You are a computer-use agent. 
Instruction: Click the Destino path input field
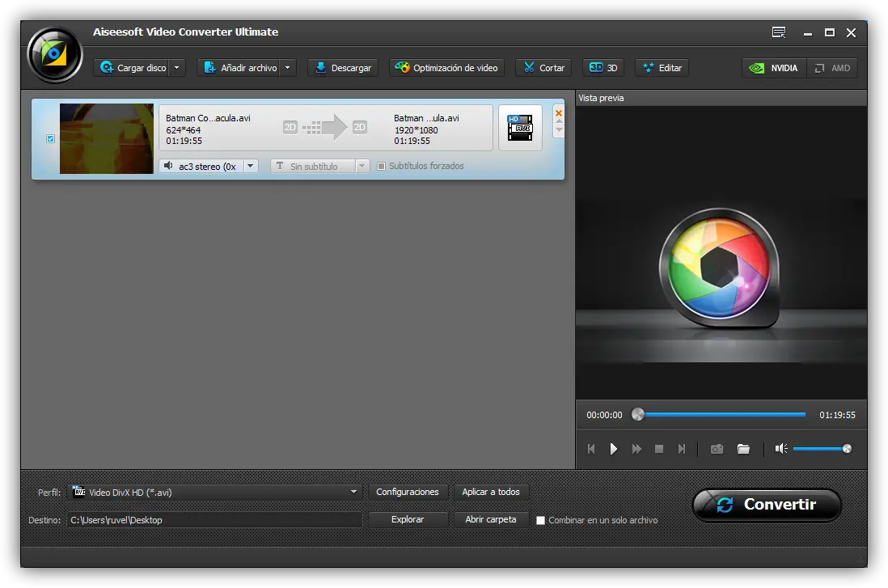tap(214, 520)
